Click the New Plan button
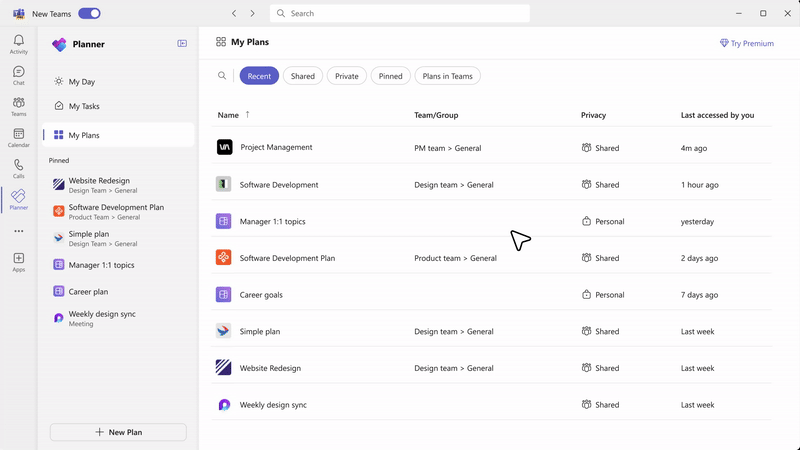 click(118, 432)
